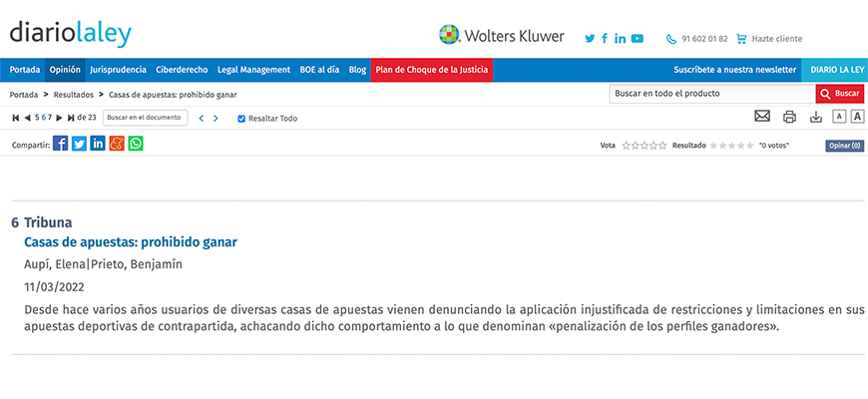Open the header YouTube channel icon

pos(638,39)
